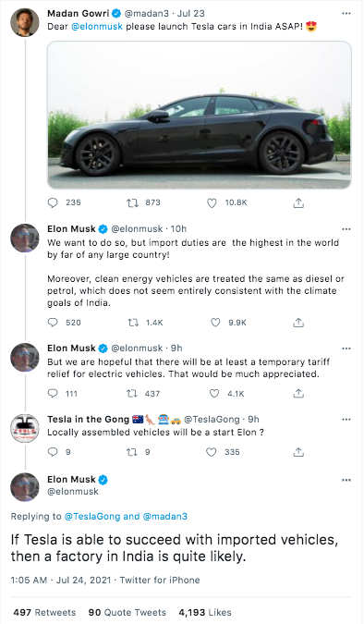The image size is (364, 624).
Task: Like Elon Musk's import duties tweet with 9.9K likes
Action: (215, 323)
